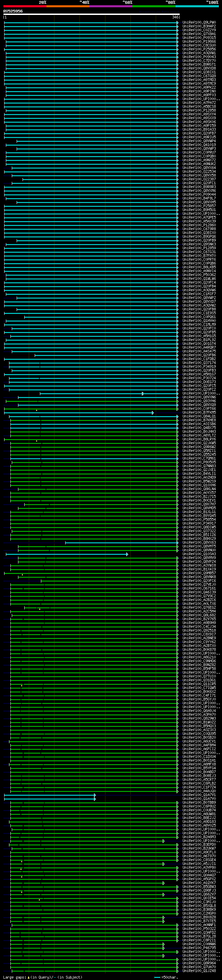222x980 pixels.
Task: Select the label UniRef100_C7DY70
Action: [199, 60]
